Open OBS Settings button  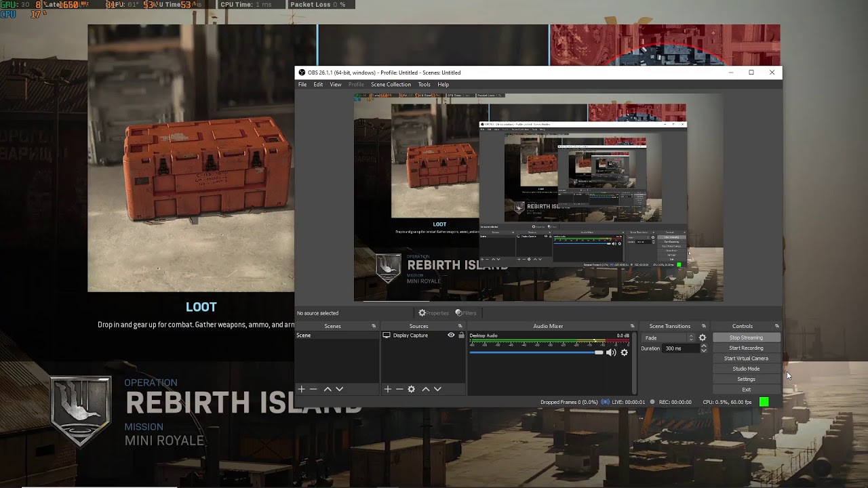pyautogui.click(x=746, y=379)
